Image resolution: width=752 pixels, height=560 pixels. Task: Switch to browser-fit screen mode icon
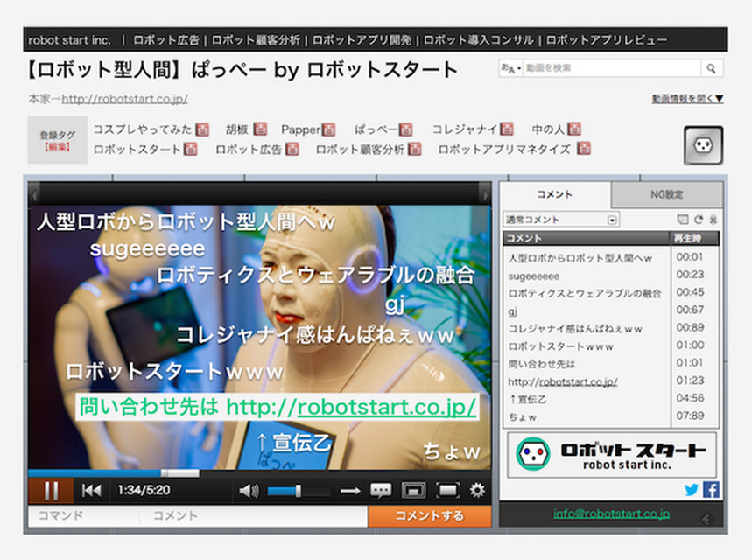coord(413,491)
